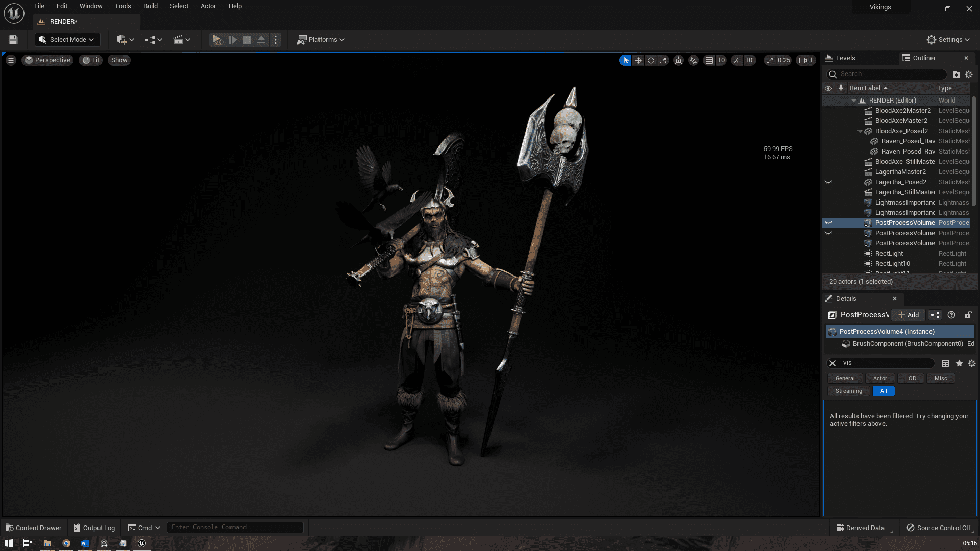Save the current level with the disk icon

(13, 40)
